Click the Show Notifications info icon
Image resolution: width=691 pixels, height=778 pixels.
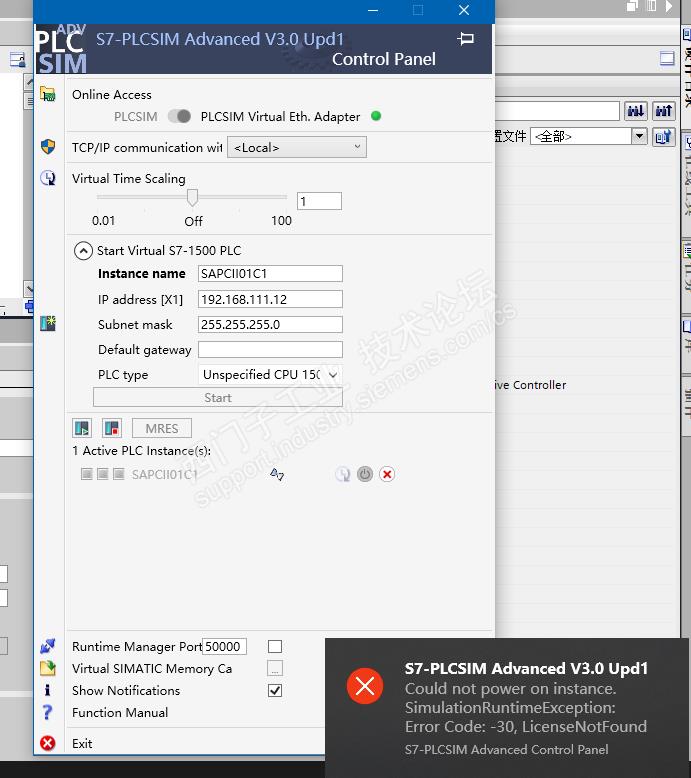47,690
